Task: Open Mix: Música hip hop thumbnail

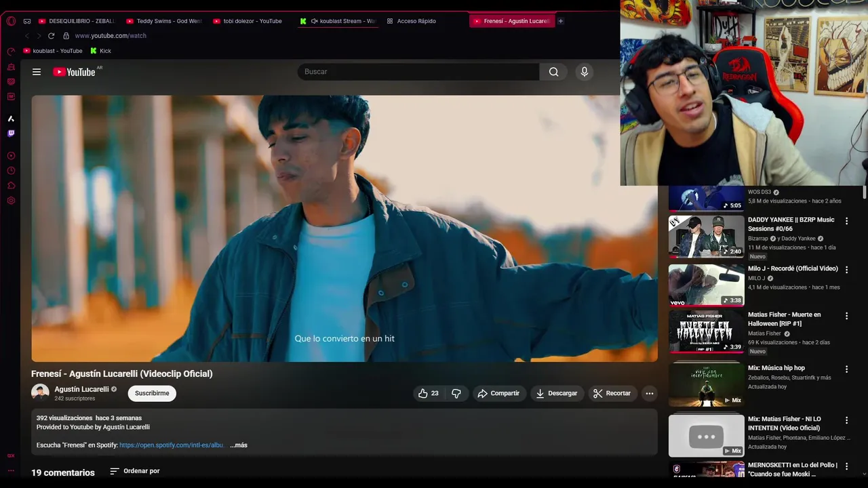Action: tap(706, 383)
